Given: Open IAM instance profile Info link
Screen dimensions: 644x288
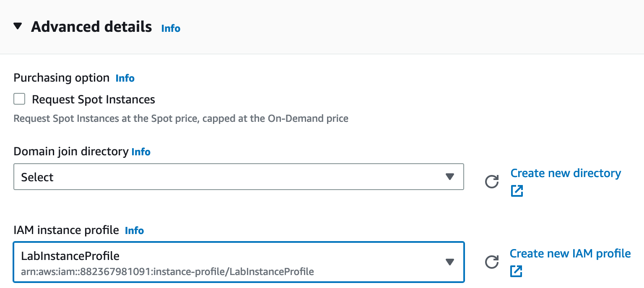Looking at the screenshot, I should (134, 231).
